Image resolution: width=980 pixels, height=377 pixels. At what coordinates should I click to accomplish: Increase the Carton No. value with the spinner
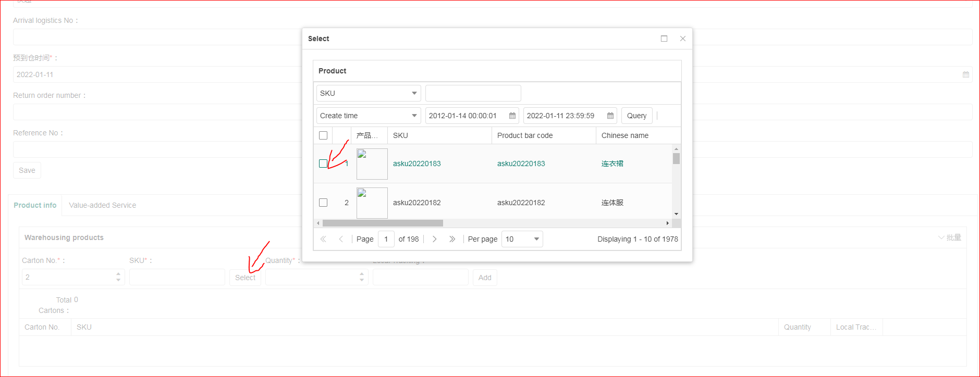point(118,274)
